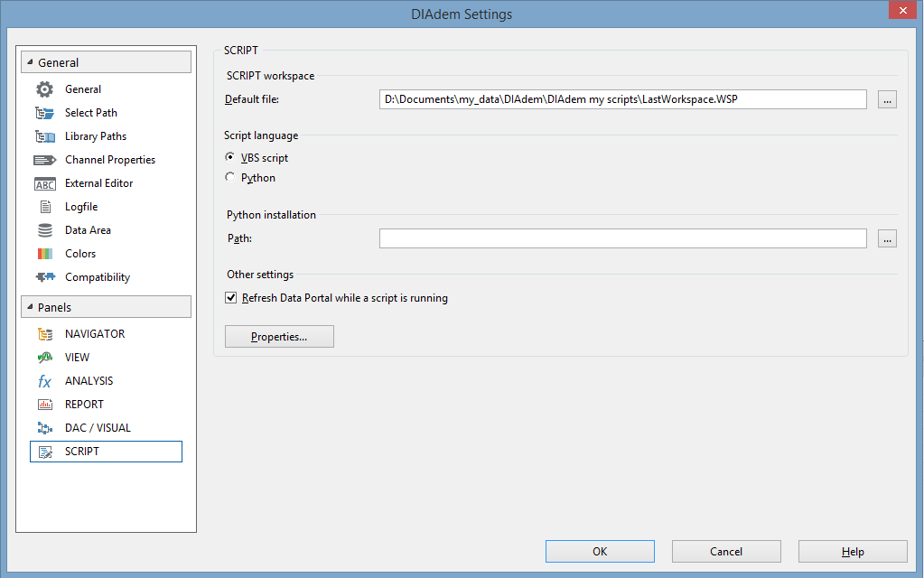This screenshot has height=578, width=924.
Task: Close the DIAdem Settings dialog
Action: pos(902,11)
